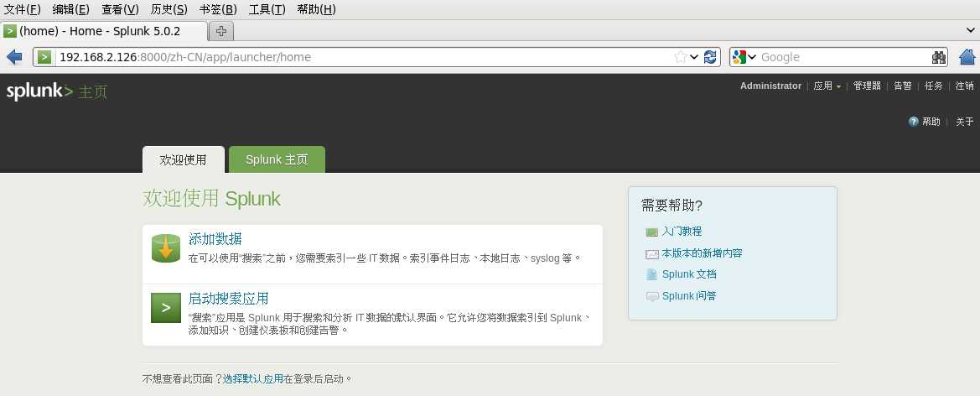Viewport: 980px width, 396px height.
Task: Click the blue help question mark icon
Action: (x=913, y=122)
